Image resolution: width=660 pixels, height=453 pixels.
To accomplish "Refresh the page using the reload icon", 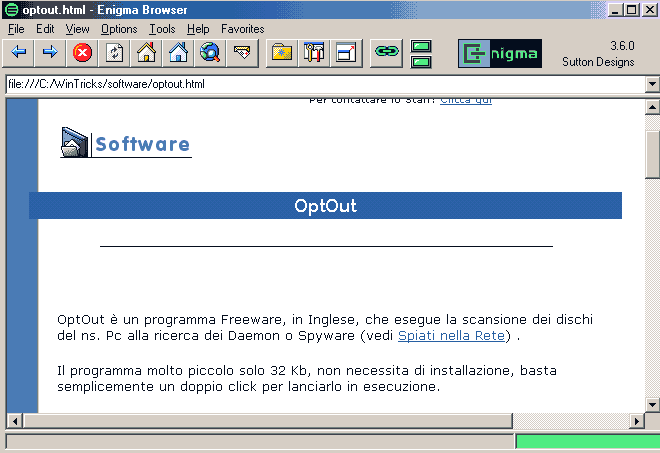I will click(x=114, y=53).
